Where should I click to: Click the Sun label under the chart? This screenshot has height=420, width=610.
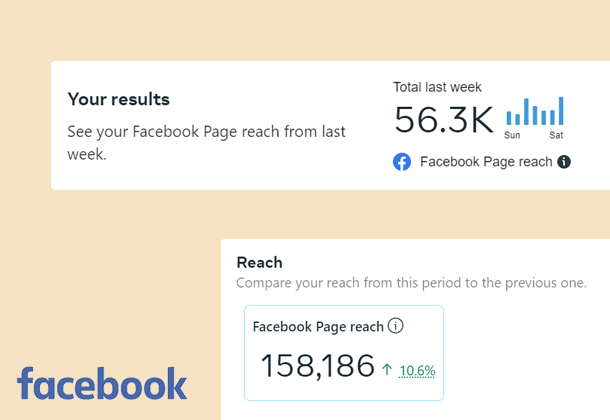point(512,135)
